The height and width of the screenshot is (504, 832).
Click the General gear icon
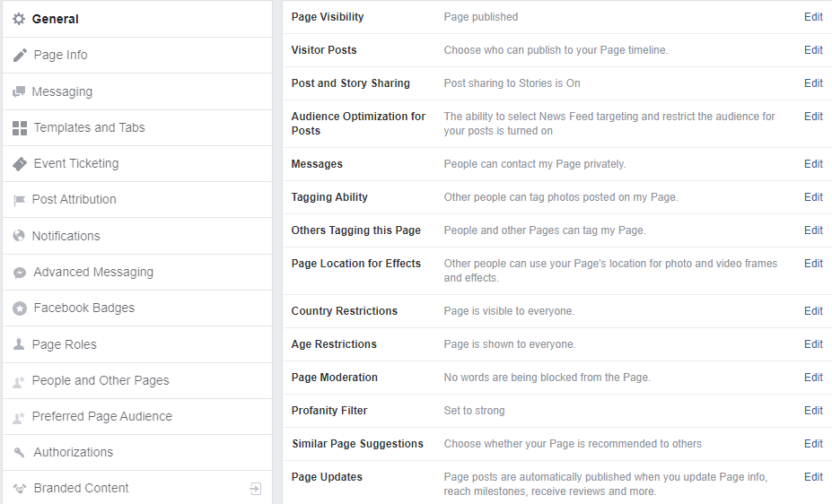(x=19, y=19)
